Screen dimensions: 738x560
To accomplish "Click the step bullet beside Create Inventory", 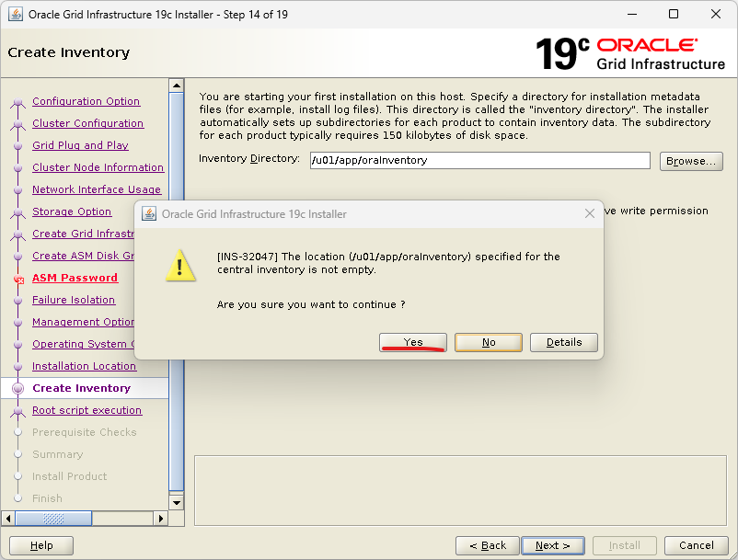I will coord(17,388).
